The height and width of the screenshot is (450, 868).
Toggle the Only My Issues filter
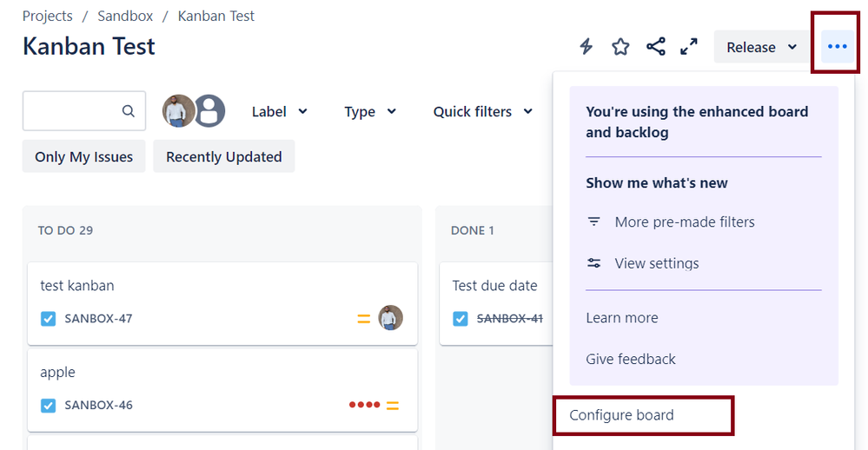pos(83,156)
